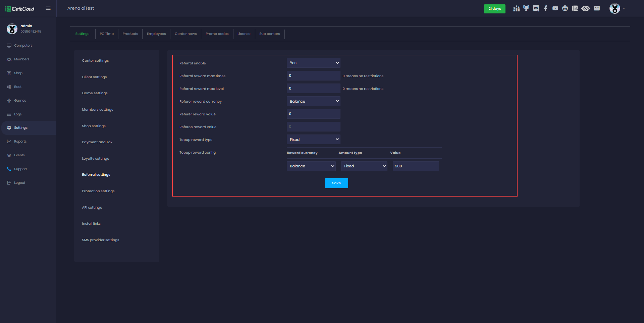Screen dimensions: 644x323
Task: Expand the Topup reward type dropdown
Action: (x=313, y=140)
